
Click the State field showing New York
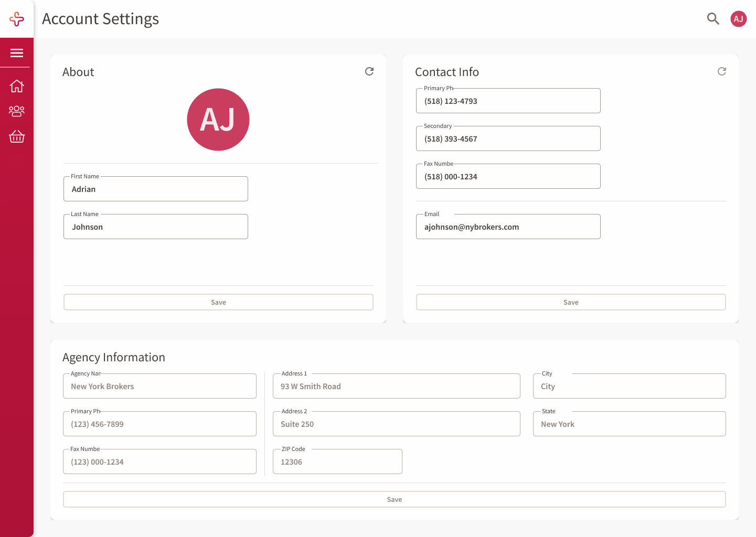point(630,424)
